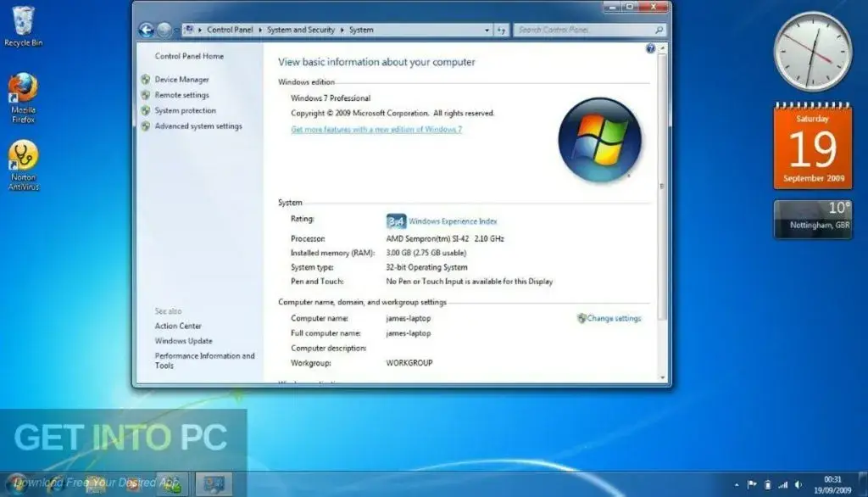Viewport: 868px width, 497px height.
Task: Expand hidden icons with the tray up arrow
Action: pyautogui.click(x=737, y=485)
